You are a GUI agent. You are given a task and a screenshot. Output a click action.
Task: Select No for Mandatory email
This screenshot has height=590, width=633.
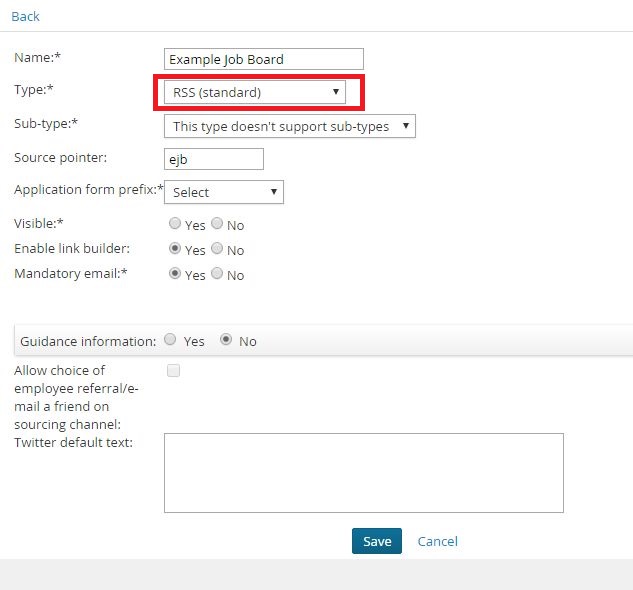pyautogui.click(x=217, y=274)
